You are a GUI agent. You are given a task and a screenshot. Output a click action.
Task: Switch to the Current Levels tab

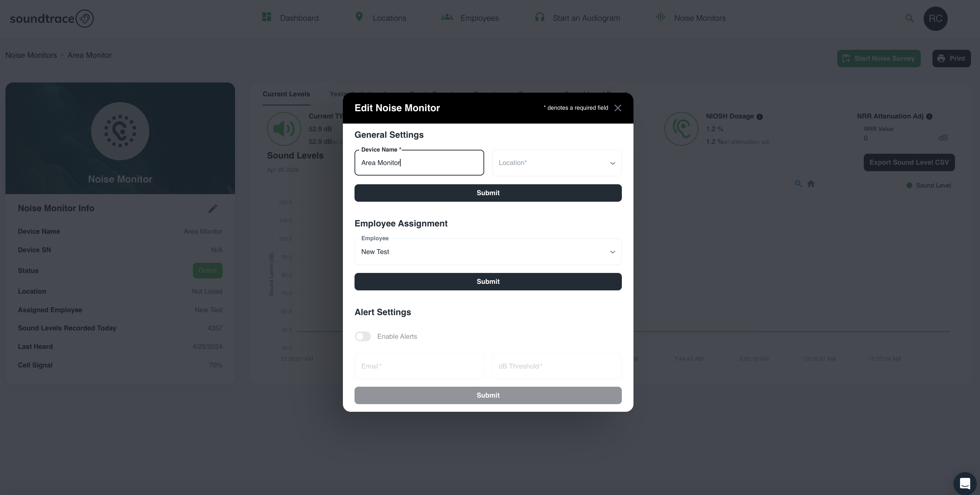pos(286,94)
